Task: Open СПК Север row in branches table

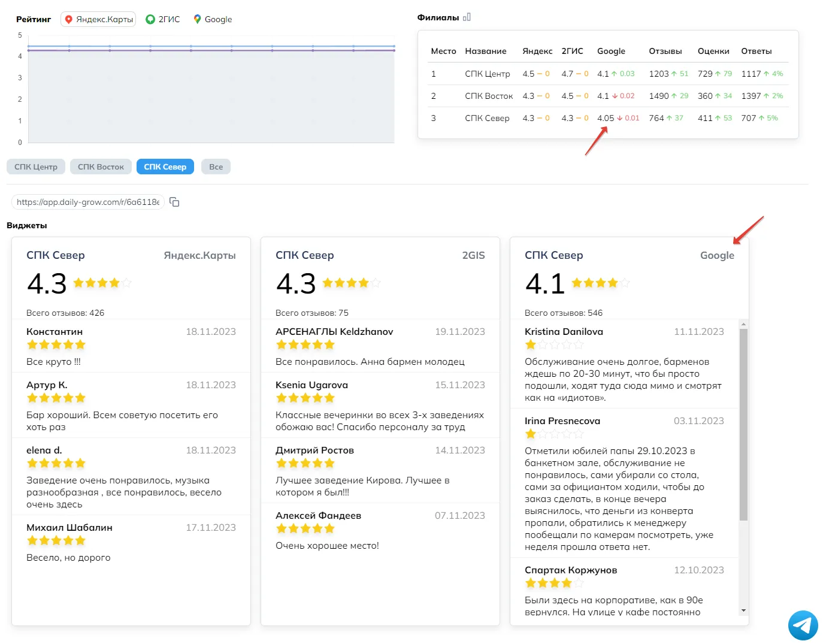Action: pos(609,118)
